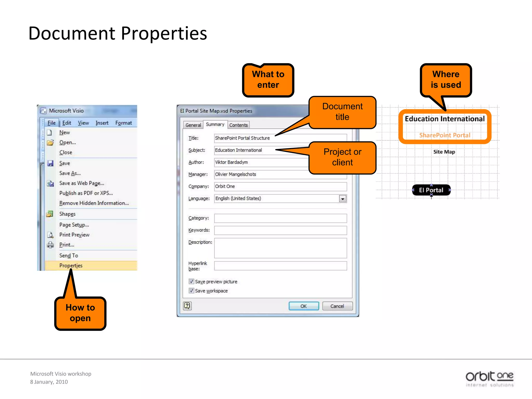532x399 pixels.
Task: Choose Shapes menu entry
Action: [91, 214]
